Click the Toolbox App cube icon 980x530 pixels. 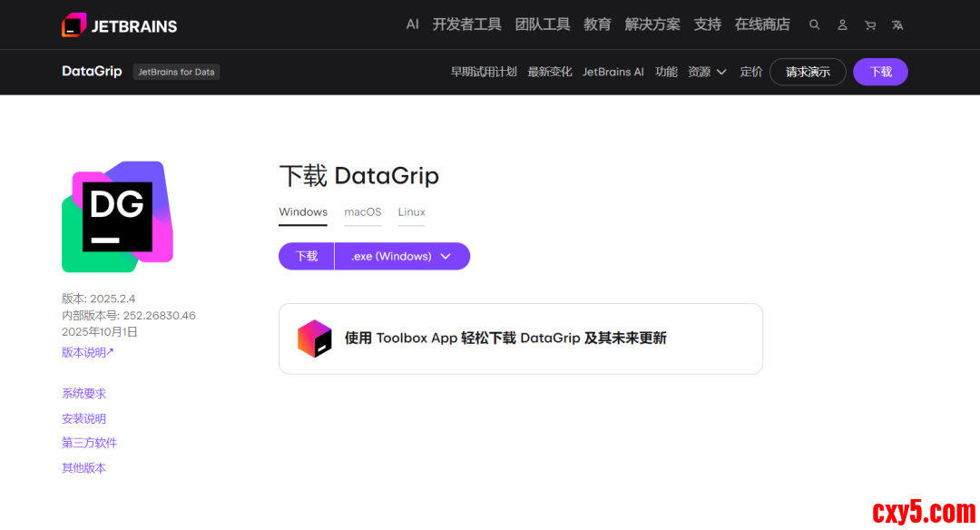[315, 339]
